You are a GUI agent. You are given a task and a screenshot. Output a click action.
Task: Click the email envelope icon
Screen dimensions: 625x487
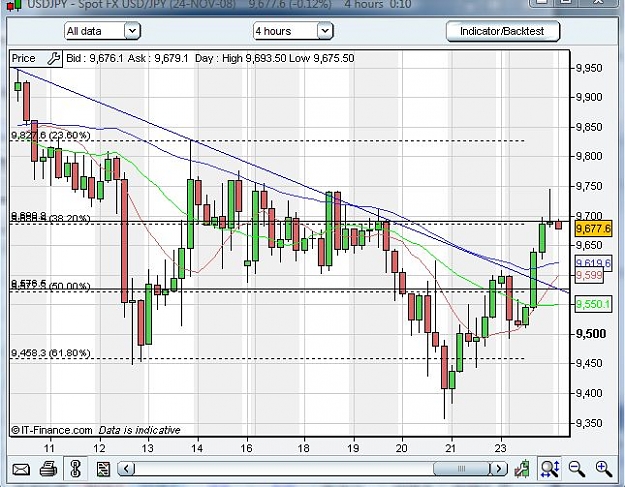[21, 469]
